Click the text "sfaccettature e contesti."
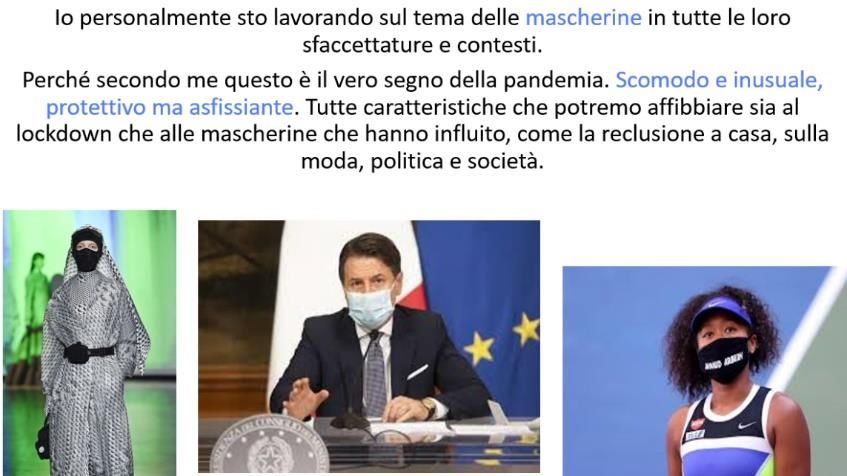The width and height of the screenshot is (847, 476). tap(422, 45)
